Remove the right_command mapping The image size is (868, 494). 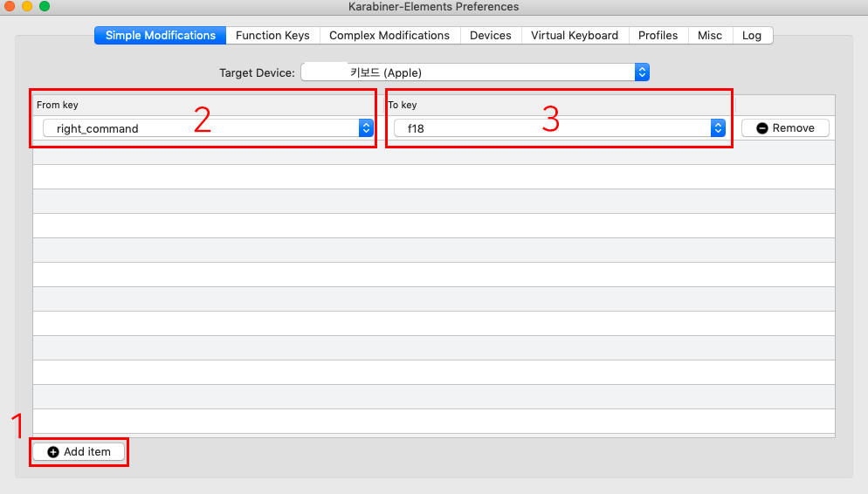tap(785, 127)
